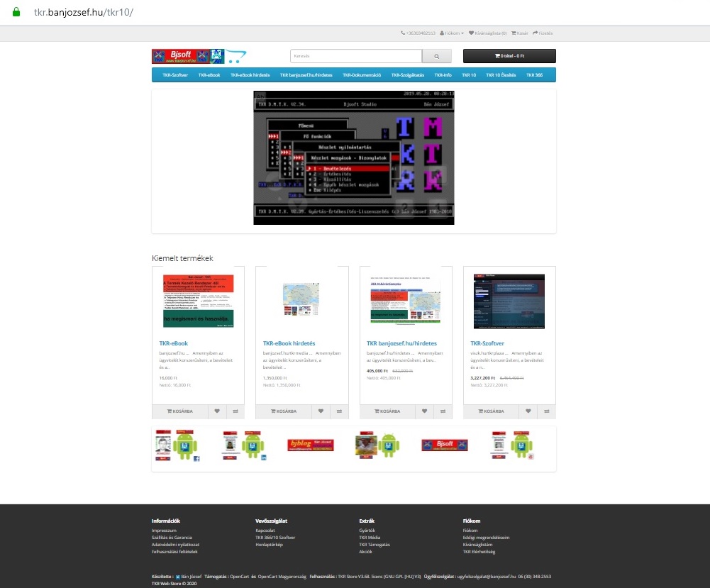Open Gyártók footer link
Viewport: 710px width, 588px height.
click(x=367, y=531)
